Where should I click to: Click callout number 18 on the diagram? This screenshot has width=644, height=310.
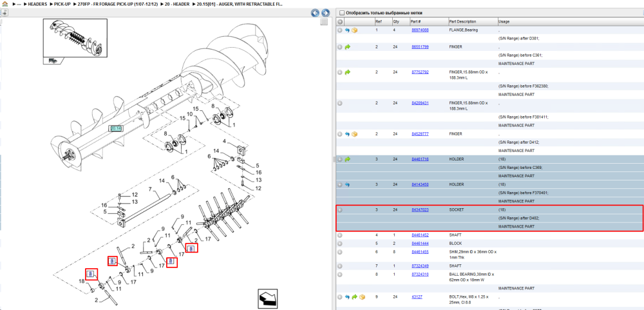[81, 281]
